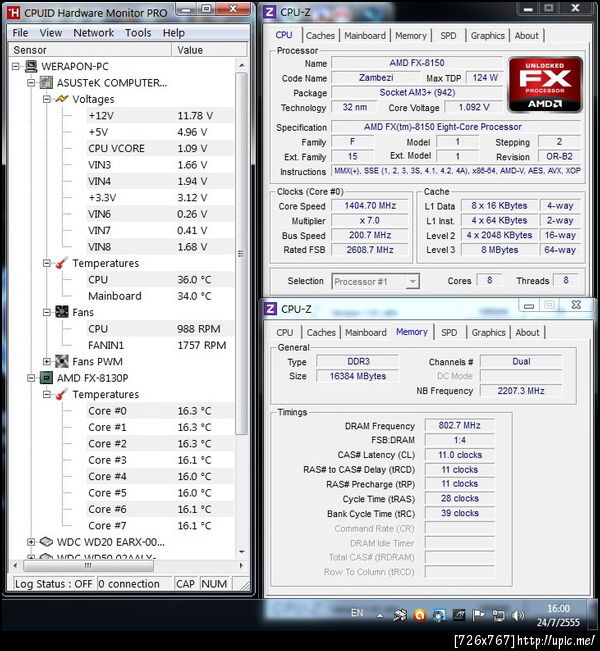Expand the WDC WD20 EARX node
The width and height of the screenshot is (600, 651).
31,542
